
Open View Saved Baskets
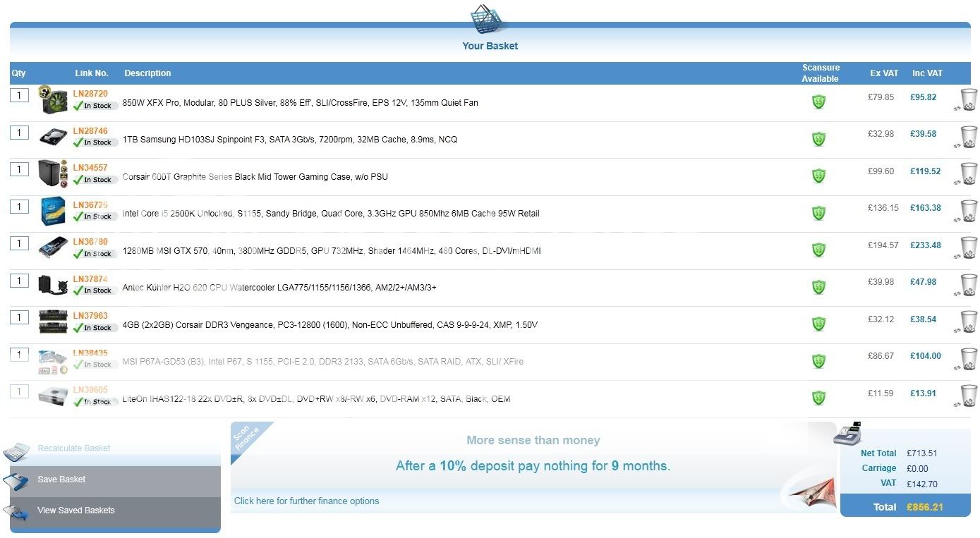point(75,511)
